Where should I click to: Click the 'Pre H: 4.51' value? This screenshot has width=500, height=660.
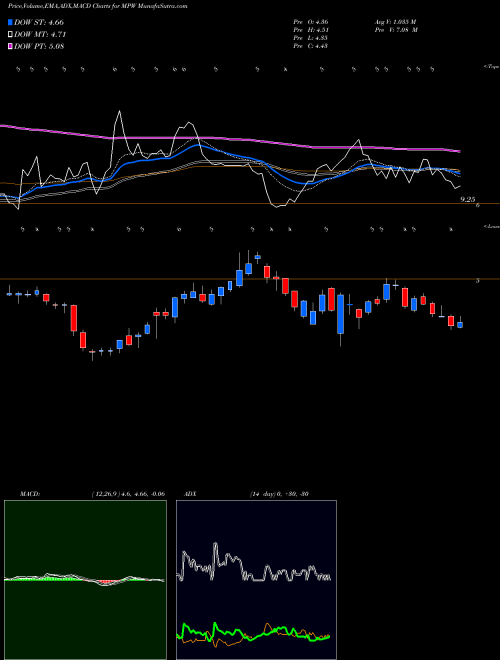point(311,30)
